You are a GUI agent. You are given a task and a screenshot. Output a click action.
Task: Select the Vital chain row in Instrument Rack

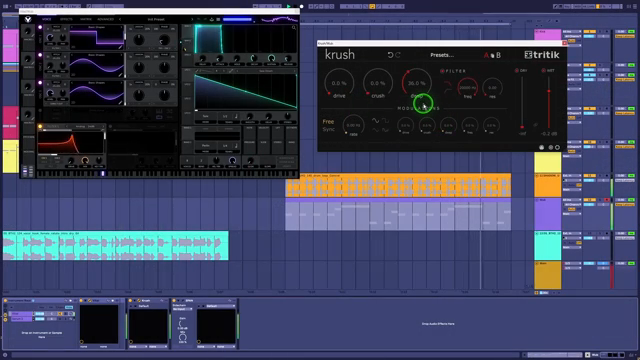point(42,313)
